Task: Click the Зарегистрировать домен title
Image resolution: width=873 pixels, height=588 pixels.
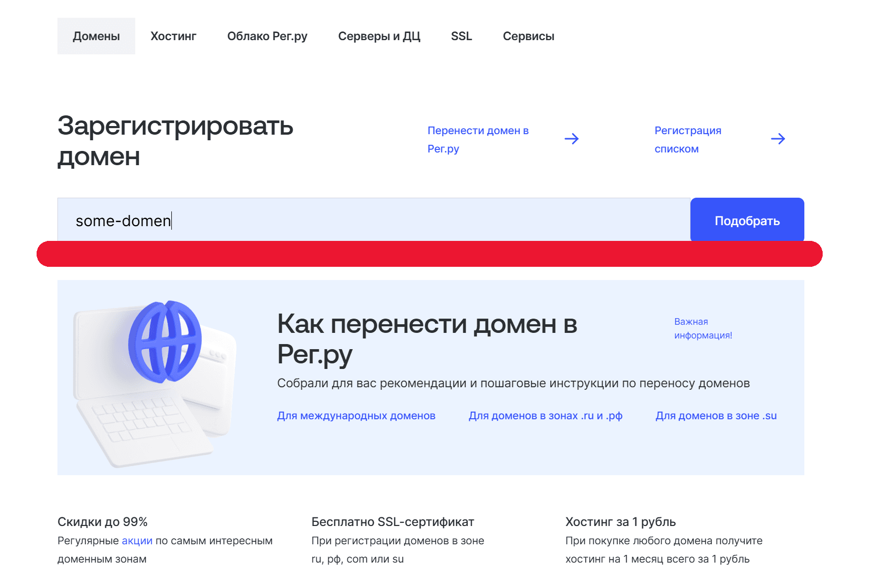Action: tap(175, 141)
